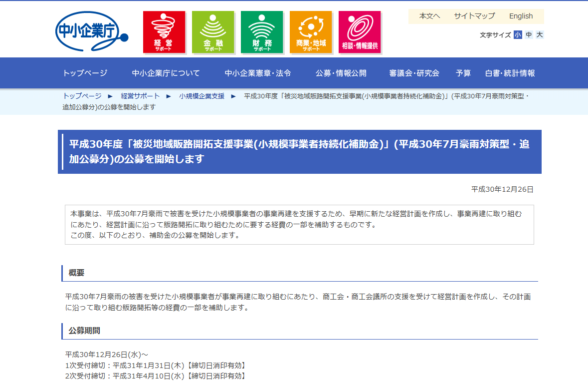Click 小規模企業支援 breadcrumb link
588x387 pixels.
[x=201, y=96]
